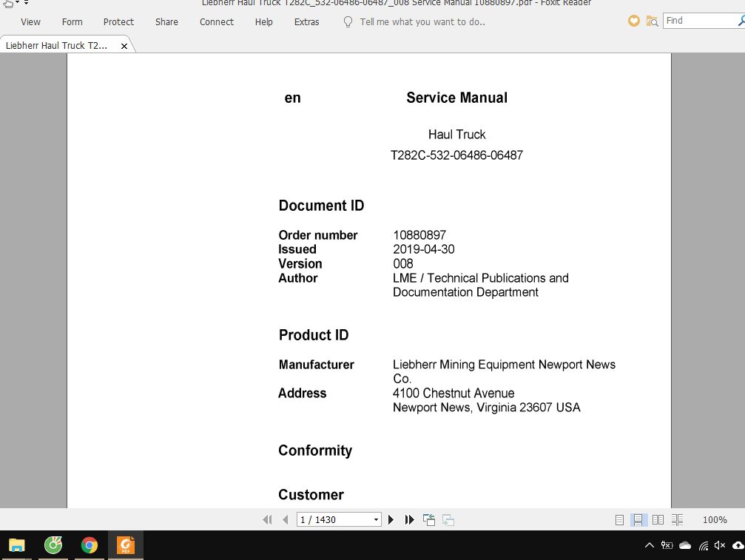Click the heart-shaped Share feedback icon

tap(633, 21)
